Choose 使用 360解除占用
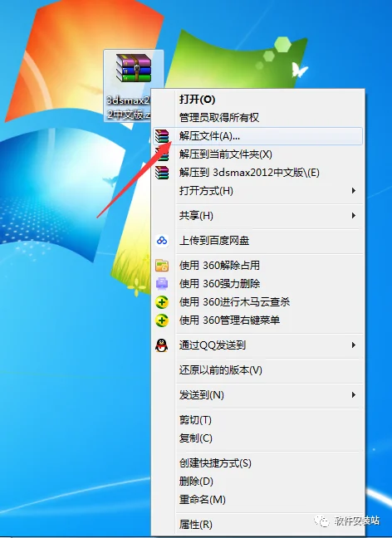The height and width of the screenshot is (538, 392). [257, 266]
